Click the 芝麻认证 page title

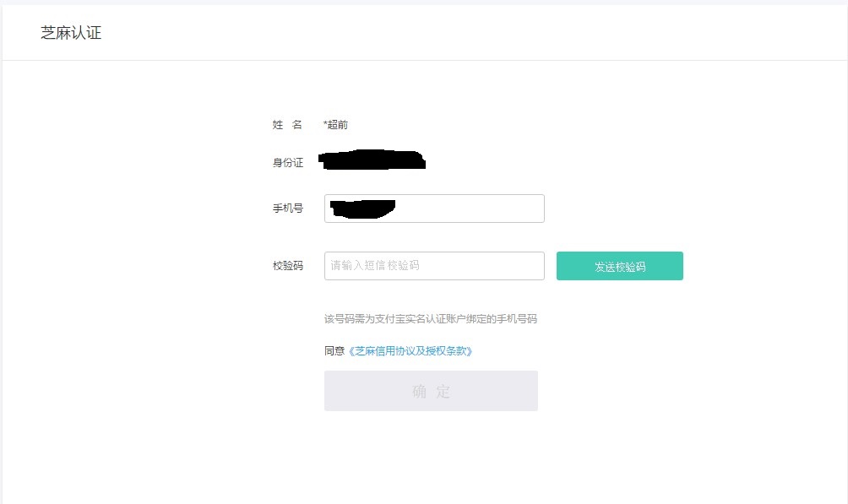(x=71, y=34)
